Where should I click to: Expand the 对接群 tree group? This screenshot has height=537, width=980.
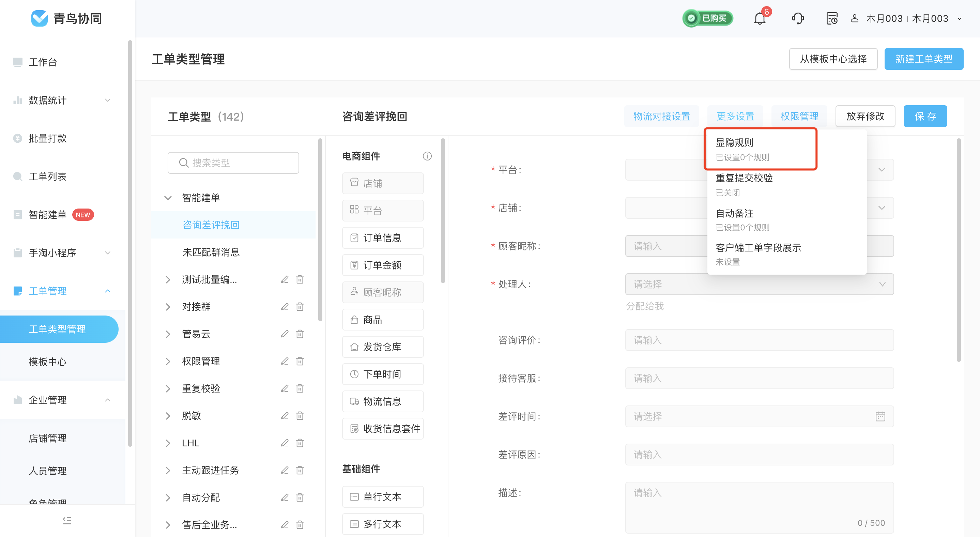168,307
